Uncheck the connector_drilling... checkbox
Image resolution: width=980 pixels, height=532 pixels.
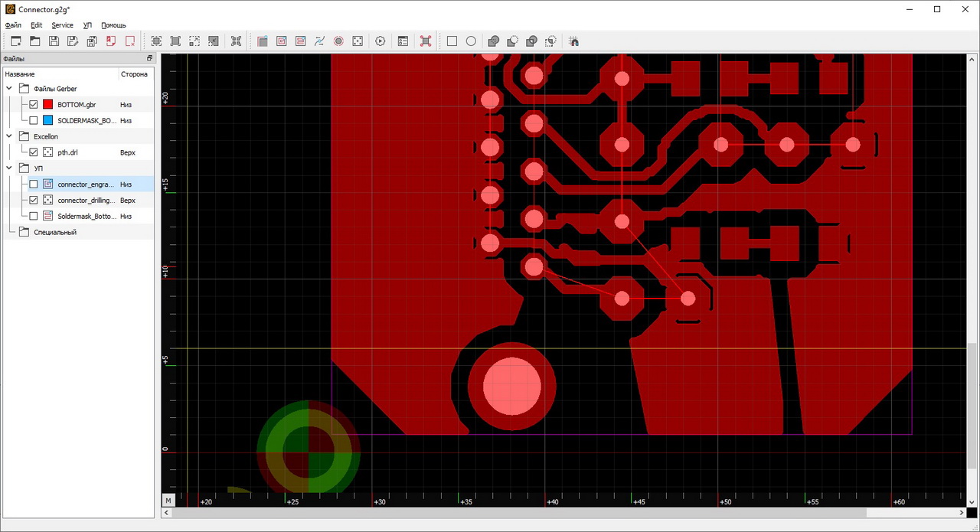click(34, 200)
